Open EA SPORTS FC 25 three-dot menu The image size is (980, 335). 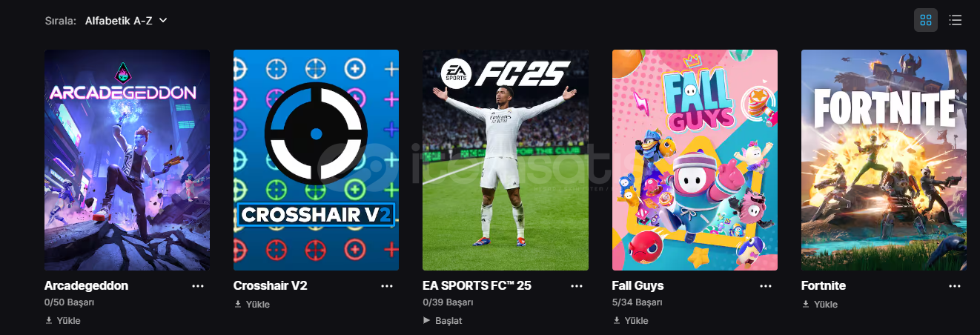(576, 286)
